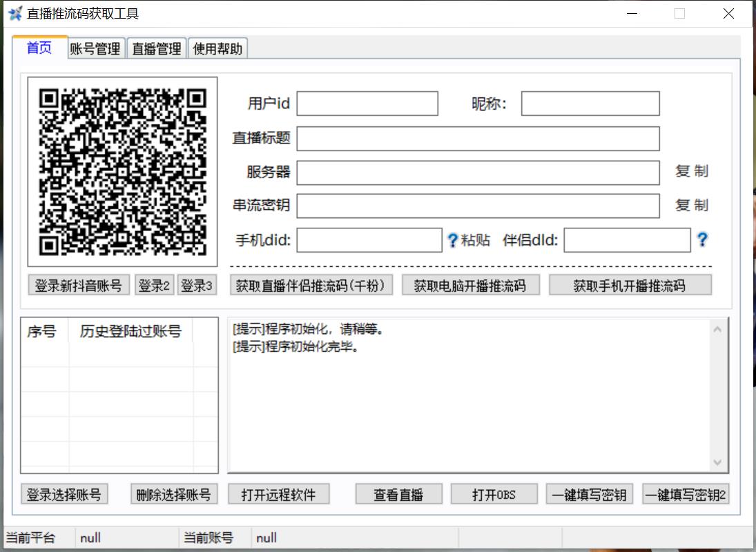Click the 登录新抖音账号 button

(79, 285)
